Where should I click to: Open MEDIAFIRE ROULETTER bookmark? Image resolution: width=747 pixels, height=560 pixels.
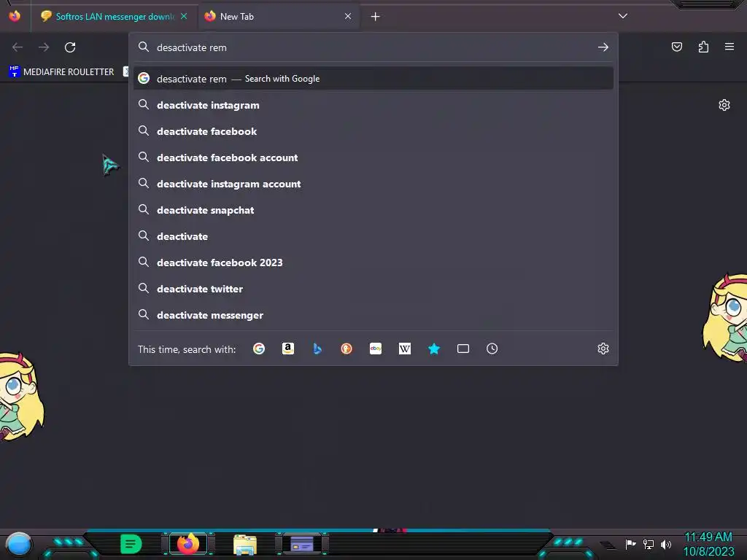pyautogui.click(x=61, y=72)
